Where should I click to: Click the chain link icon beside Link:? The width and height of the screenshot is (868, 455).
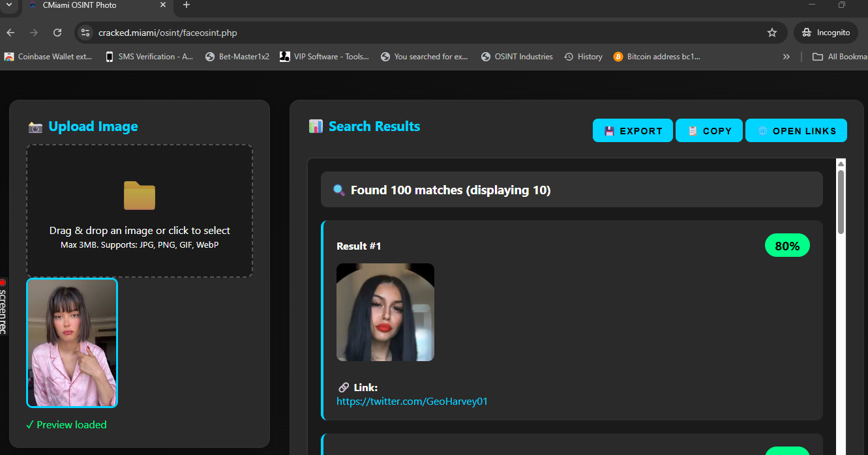point(344,387)
